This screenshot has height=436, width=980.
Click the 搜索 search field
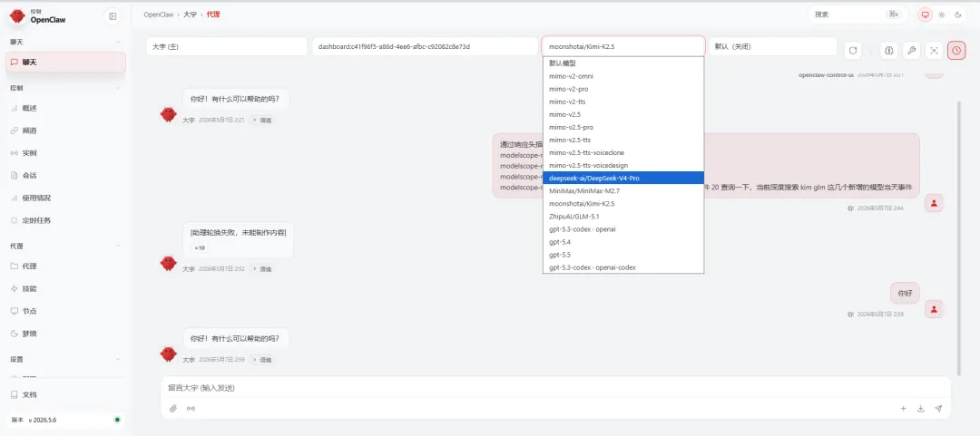(857, 15)
